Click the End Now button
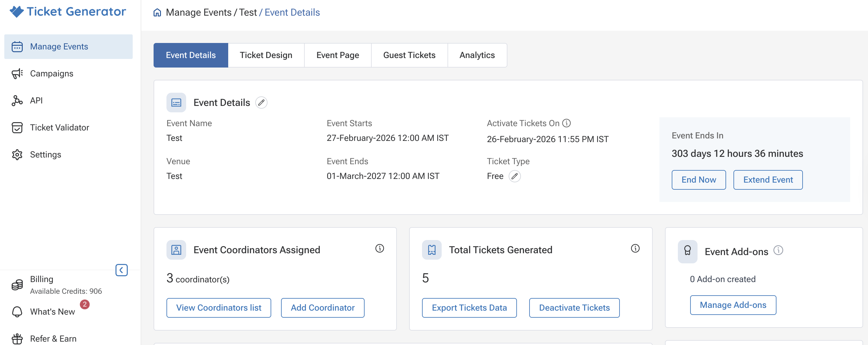 [x=698, y=180]
